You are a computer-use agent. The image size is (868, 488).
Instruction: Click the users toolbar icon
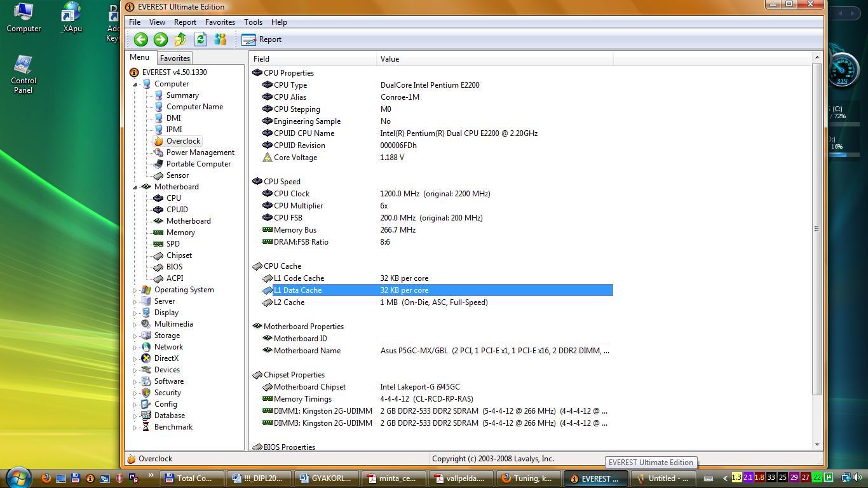point(220,39)
